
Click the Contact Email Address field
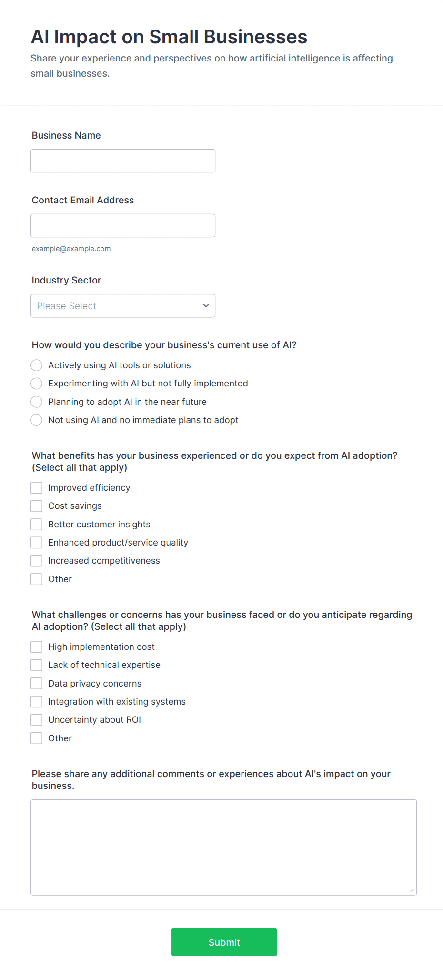tap(123, 225)
